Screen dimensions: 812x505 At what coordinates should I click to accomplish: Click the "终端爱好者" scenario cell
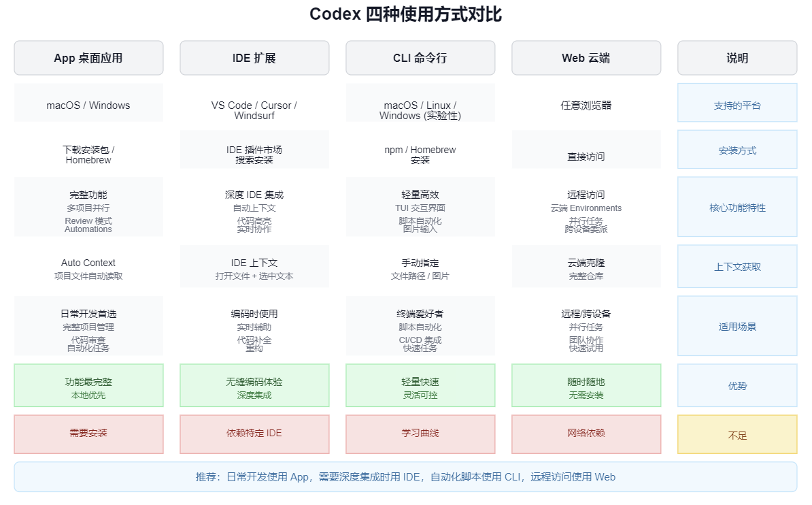pyautogui.click(x=420, y=325)
